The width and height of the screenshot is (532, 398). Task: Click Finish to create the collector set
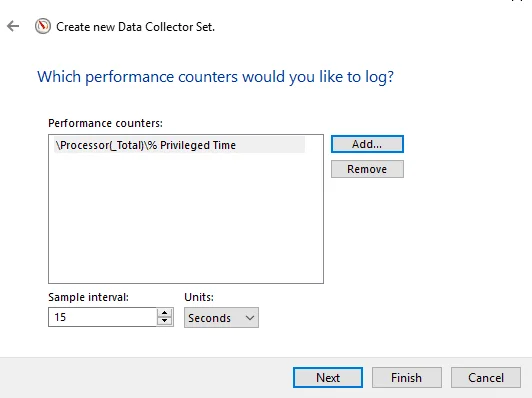(406, 377)
